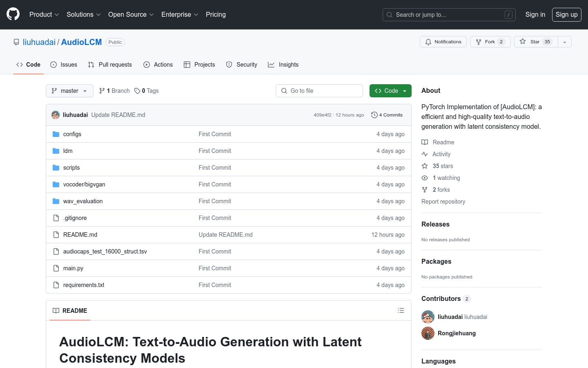Expand the Product menu
Image resolution: width=588 pixels, height=368 pixels.
pos(44,14)
